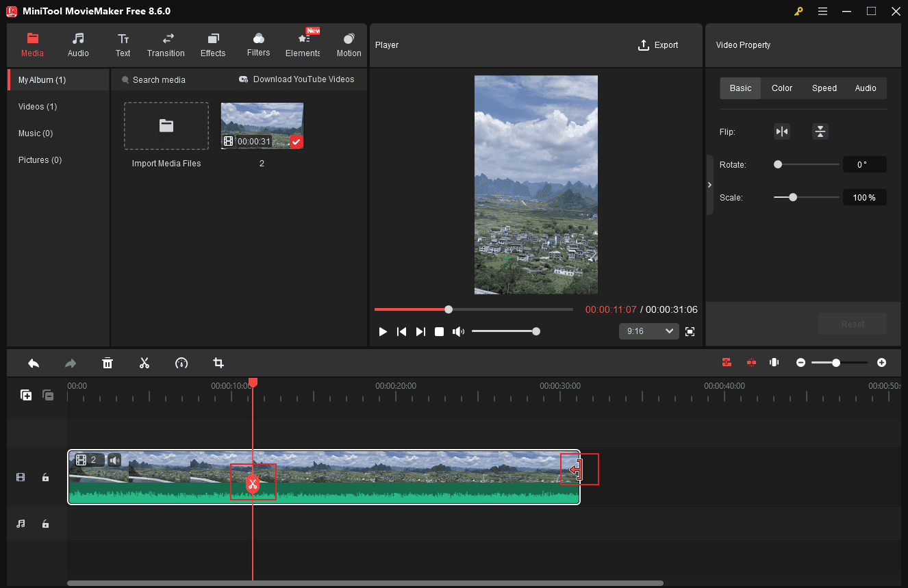Open the Elements library
Image resolution: width=908 pixels, height=588 pixels.
tap(302, 43)
